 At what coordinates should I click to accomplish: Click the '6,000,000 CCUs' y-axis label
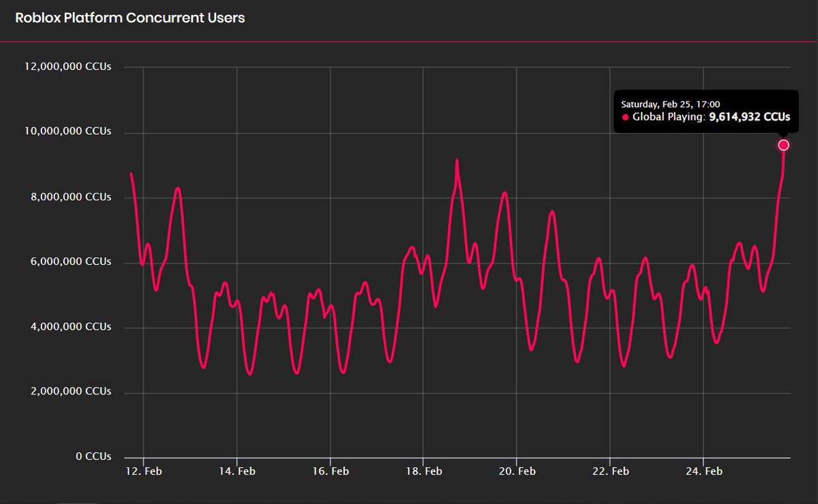[70, 262]
